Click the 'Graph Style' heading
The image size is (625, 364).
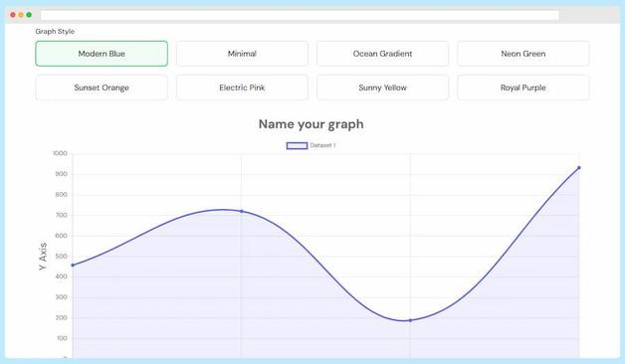55,31
